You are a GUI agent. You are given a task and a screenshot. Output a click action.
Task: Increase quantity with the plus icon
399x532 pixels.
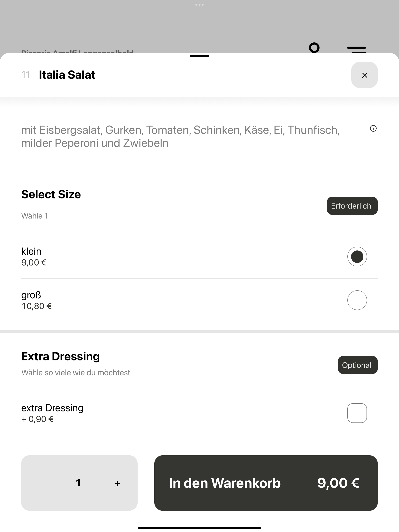point(117,483)
